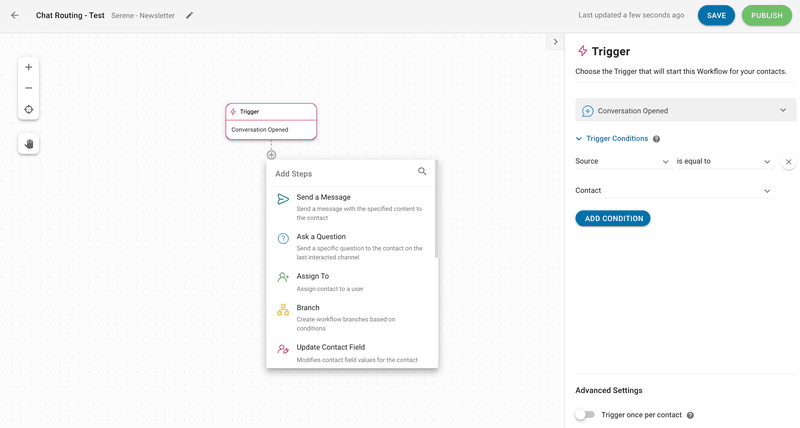Click the SAVE button
Screen dimensions: 800x428
point(716,15)
